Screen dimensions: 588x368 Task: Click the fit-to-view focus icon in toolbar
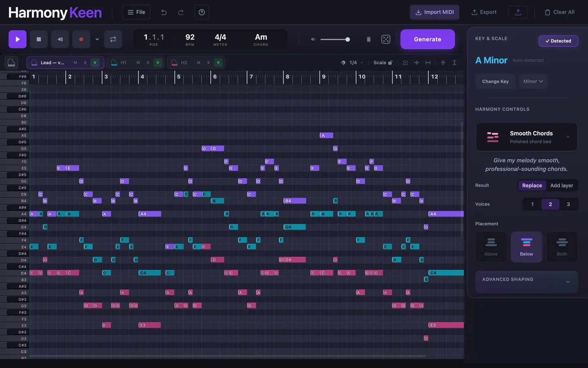(405, 63)
